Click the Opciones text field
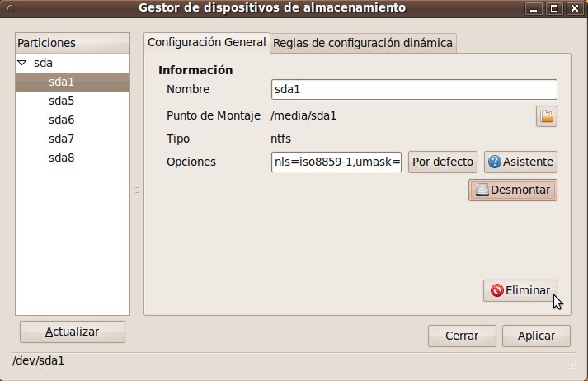Screen dimensions: 588x381 (336, 162)
